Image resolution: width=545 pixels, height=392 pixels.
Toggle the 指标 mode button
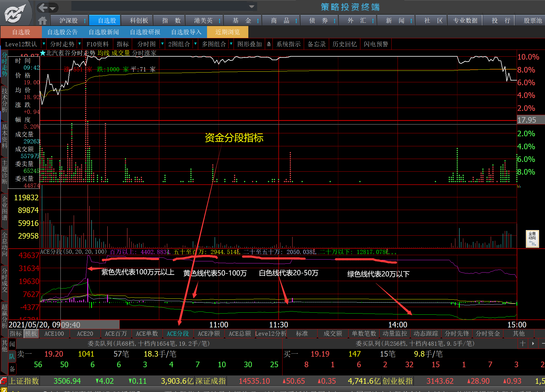point(16,334)
